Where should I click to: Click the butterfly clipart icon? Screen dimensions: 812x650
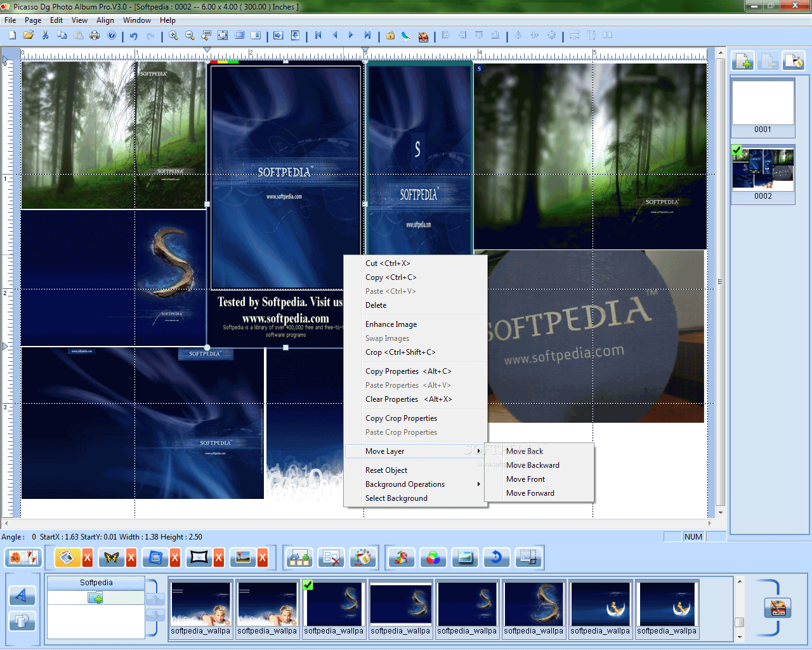(112, 558)
